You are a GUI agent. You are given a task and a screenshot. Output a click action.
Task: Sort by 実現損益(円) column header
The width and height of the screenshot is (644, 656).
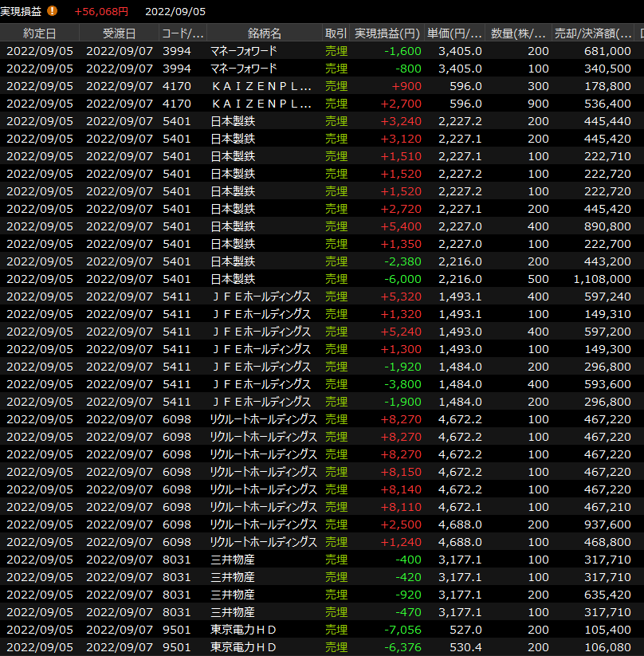coord(387,33)
